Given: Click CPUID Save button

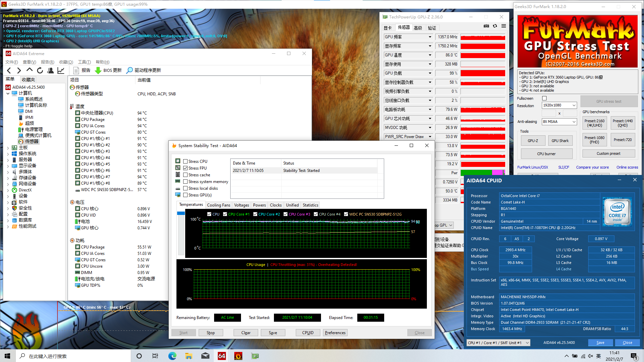Looking at the screenshot, I should [600, 343].
